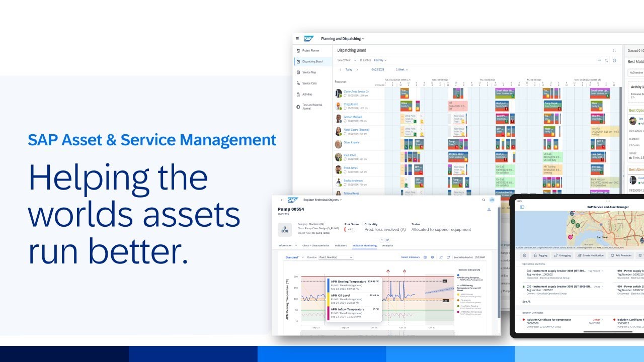
Task: Select Dispatching Board sidebar item
Action: [312, 61]
